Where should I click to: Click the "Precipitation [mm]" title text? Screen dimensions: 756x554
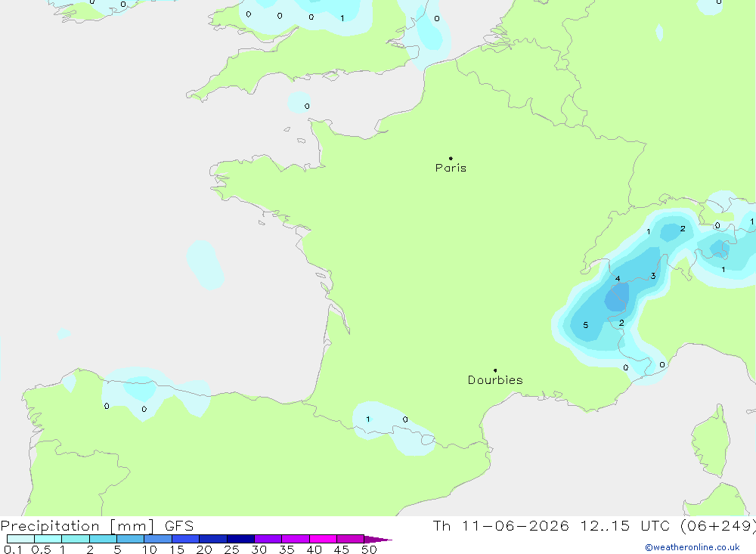[x=78, y=526]
